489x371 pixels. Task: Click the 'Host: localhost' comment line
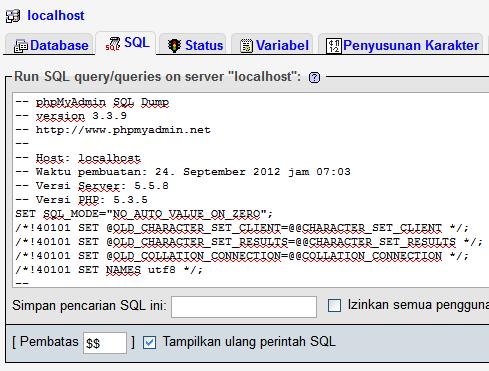[78, 158]
